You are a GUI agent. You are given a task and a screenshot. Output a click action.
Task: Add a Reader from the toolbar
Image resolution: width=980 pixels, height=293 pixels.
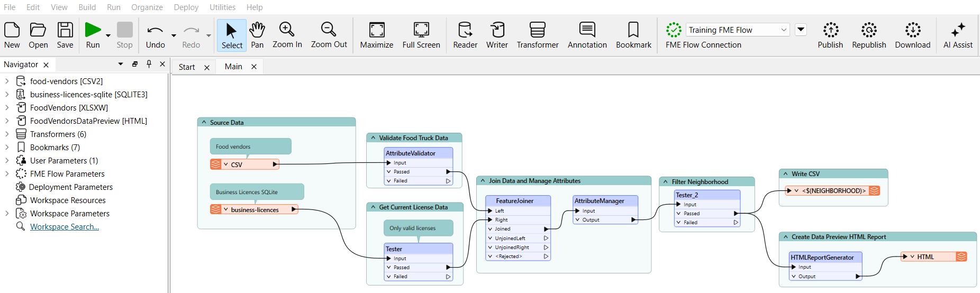(465, 35)
